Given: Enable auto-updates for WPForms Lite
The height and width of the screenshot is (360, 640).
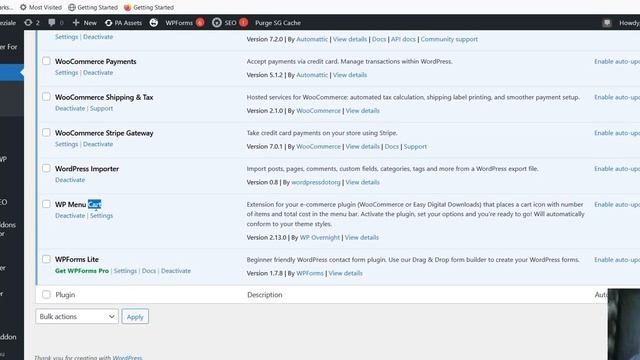Looking at the screenshot, I should 617,260.
